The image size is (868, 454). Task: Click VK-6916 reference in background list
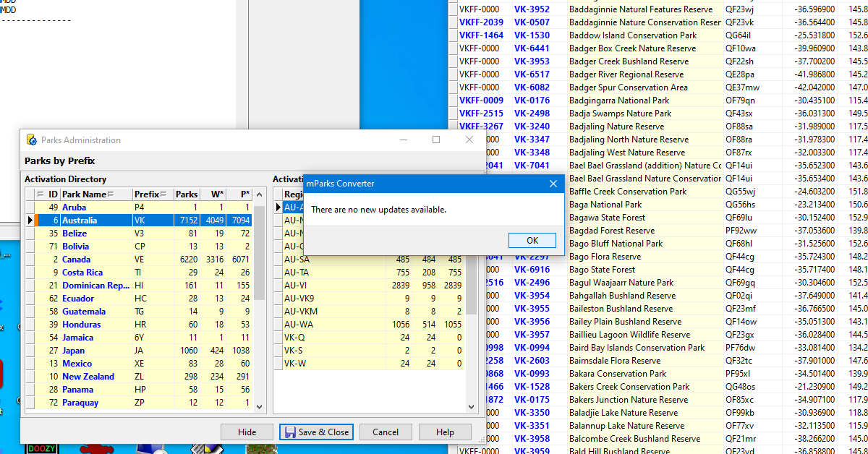532,270
